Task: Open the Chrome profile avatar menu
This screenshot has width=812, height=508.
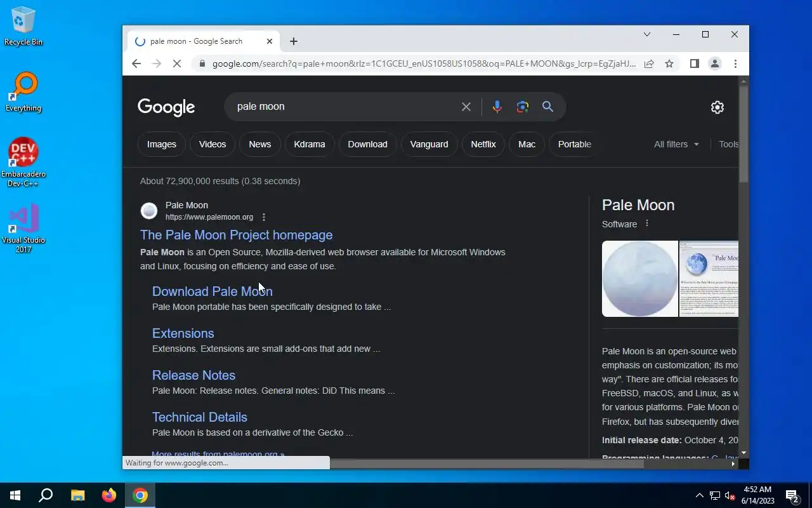Action: click(714, 63)
